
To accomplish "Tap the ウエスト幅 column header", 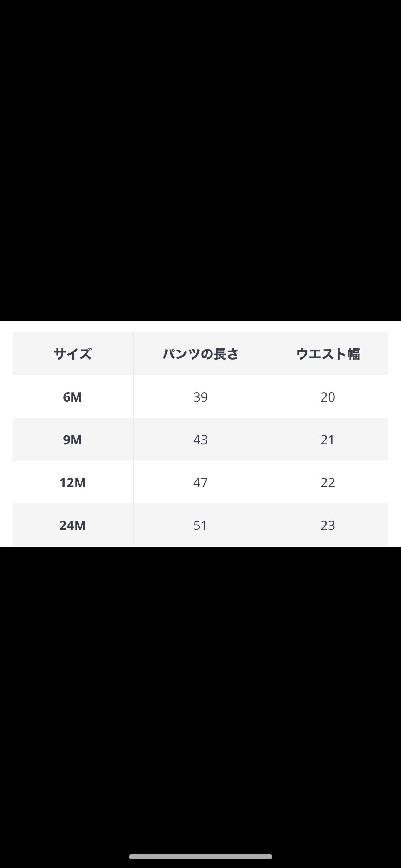I will pos(328,354).
